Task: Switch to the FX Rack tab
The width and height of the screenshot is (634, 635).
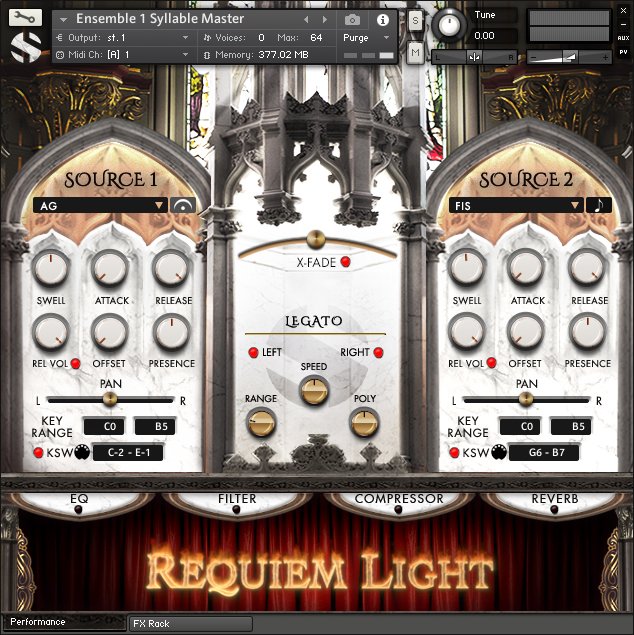Action: click(x=190, y=623)
